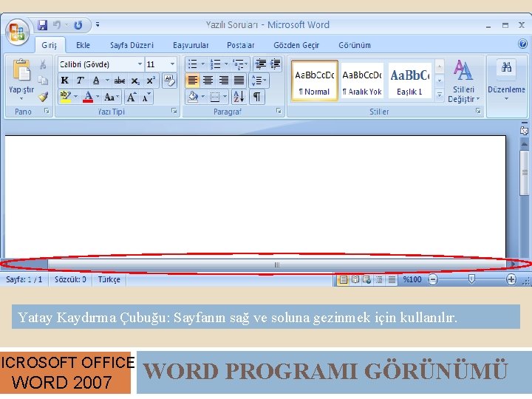The height and width of the screenshot is (399, 532).
Task: Click Sayfa 1/1 in status bar
Action: click(x=24, y=279)
